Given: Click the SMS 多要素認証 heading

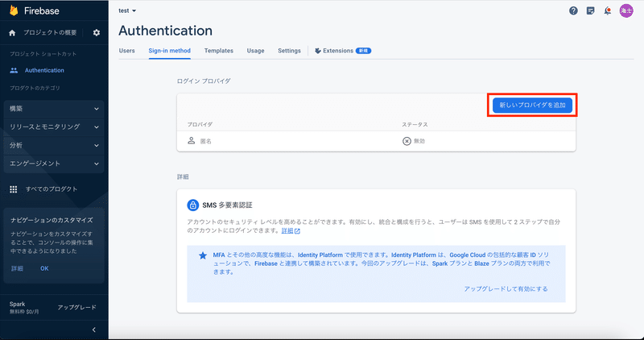Looking at the screenshot, I should tap(227, 205).
